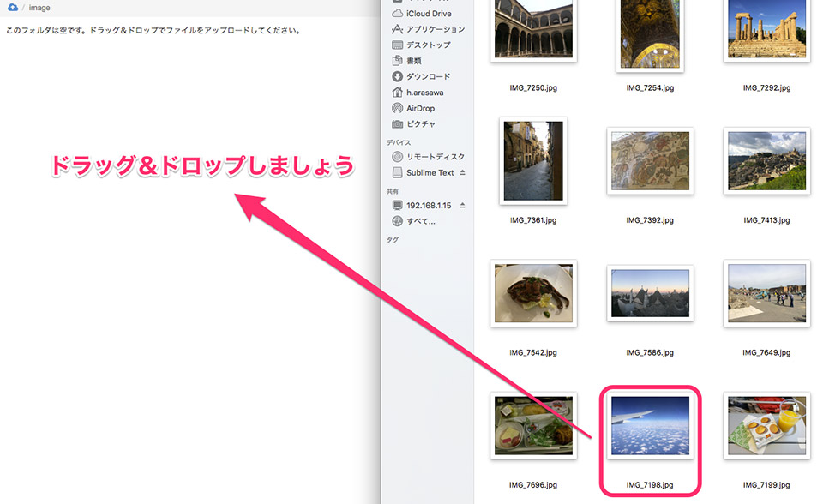The image size is (823, 504).
Task: Click the IMG_7586.jpg file name label
Action: pos(650,353)
